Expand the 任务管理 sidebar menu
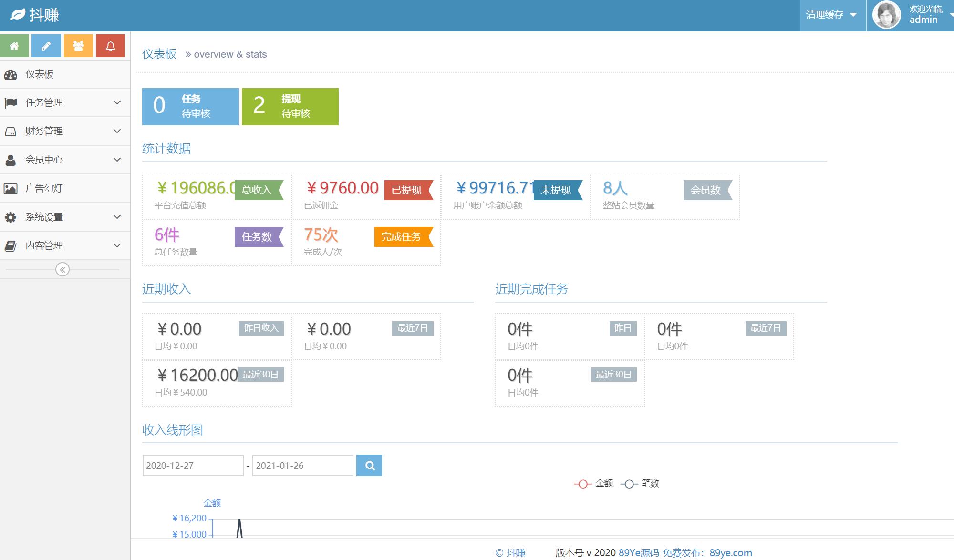 (x=64, y=102)
